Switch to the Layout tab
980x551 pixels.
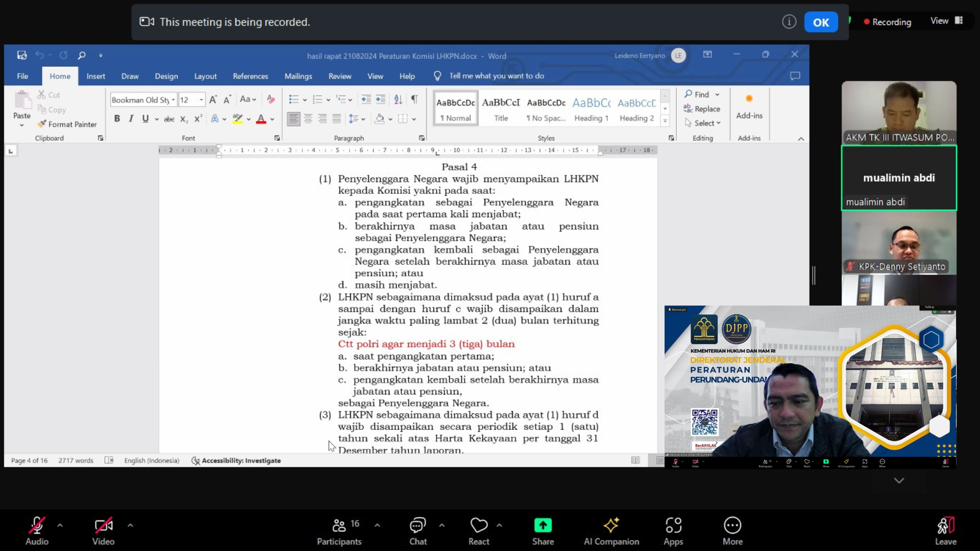205,76
